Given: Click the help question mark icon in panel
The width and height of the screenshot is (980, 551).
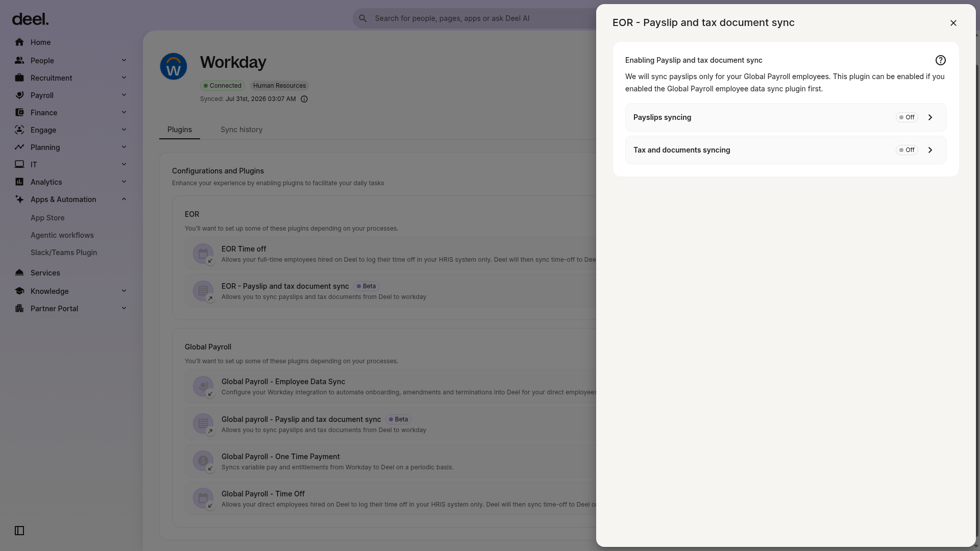Looking at the screenshot, I should pyautogui.click(x=940, y=60).
